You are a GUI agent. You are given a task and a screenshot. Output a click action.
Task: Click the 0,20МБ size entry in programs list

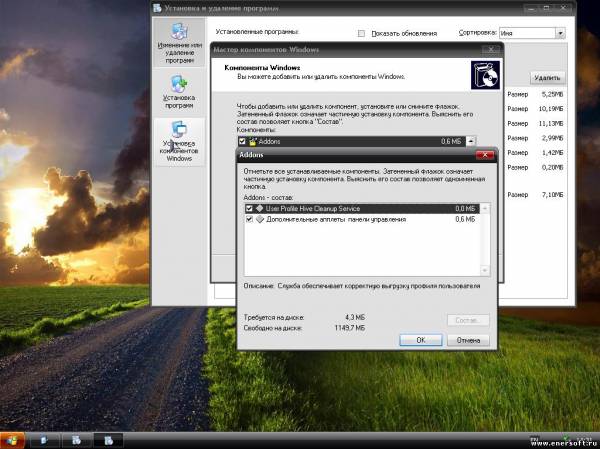(552, 167)
